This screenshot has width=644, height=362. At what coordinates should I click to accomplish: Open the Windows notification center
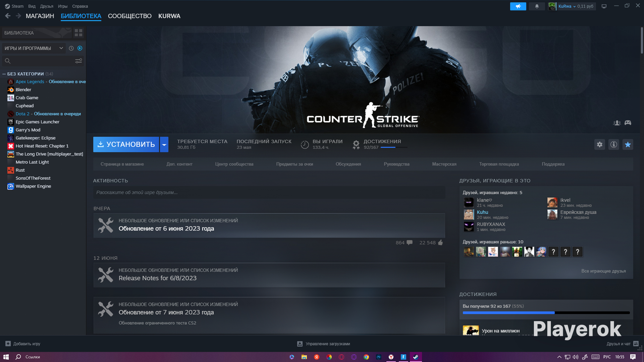pyautogui.click(x=633, y=357)
